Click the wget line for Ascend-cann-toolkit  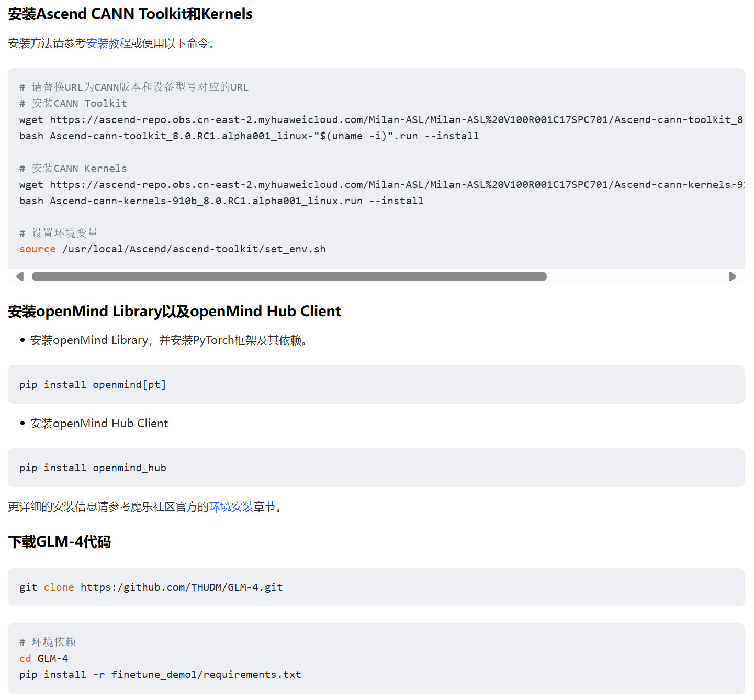pos(381,120)
